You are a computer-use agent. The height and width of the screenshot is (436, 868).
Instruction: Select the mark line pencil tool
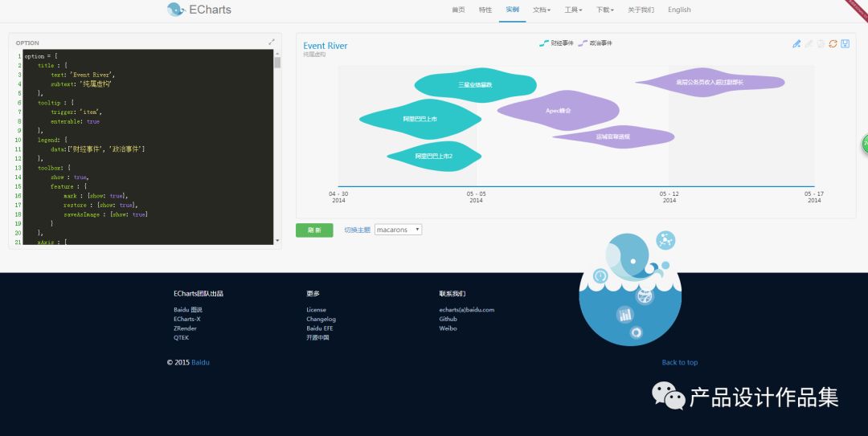coord(796,43)
